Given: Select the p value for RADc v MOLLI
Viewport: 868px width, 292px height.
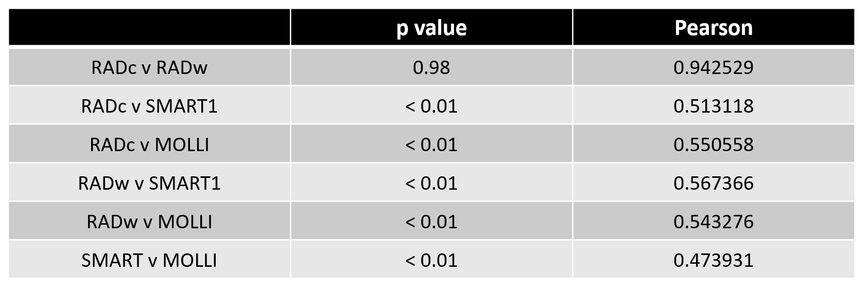Looking at the screenshot, I should (431, 145).
